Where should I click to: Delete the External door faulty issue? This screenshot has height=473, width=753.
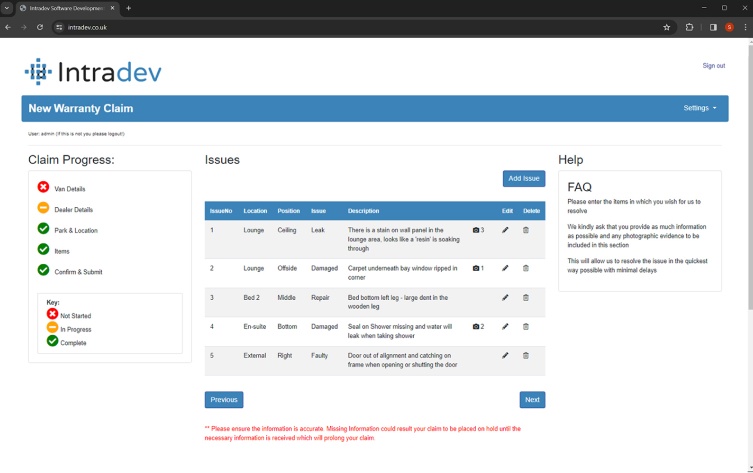(x=526, y=355)
